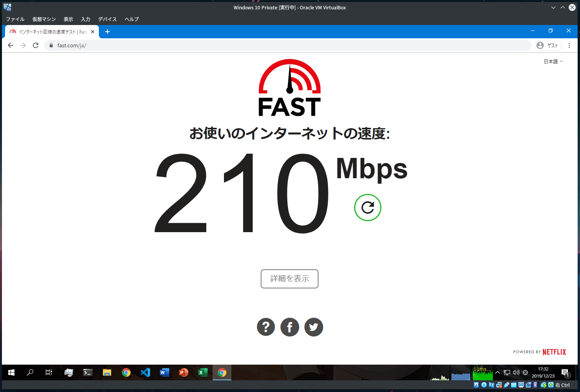580x392 pixels.
Task: Click the Netflix logo link
Action: pyautogui.click(x=554, y=352)
